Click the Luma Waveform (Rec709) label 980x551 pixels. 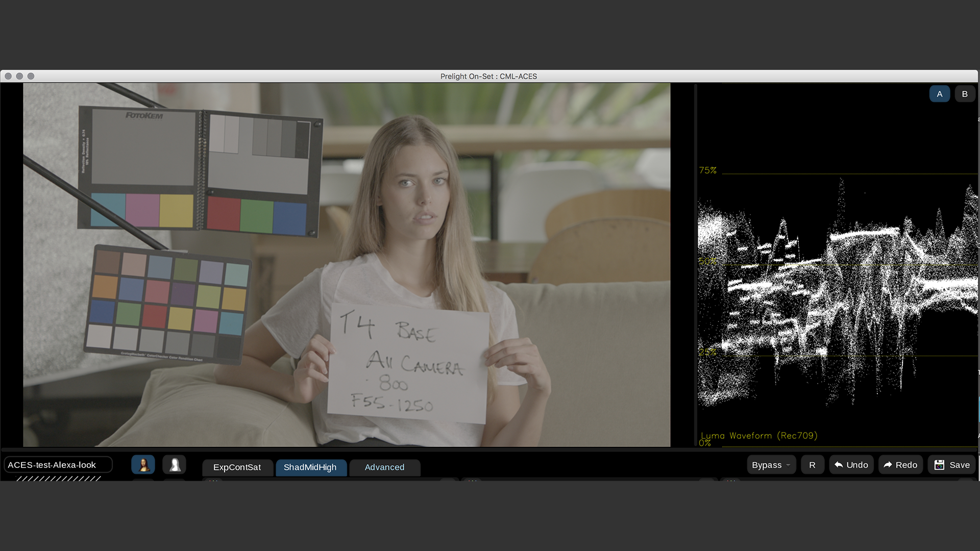tap(759, 436)
